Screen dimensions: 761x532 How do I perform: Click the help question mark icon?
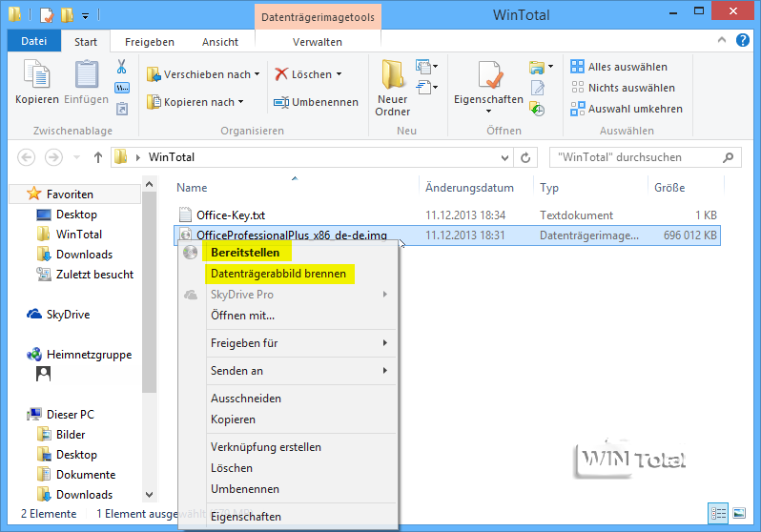coord(743,40)
